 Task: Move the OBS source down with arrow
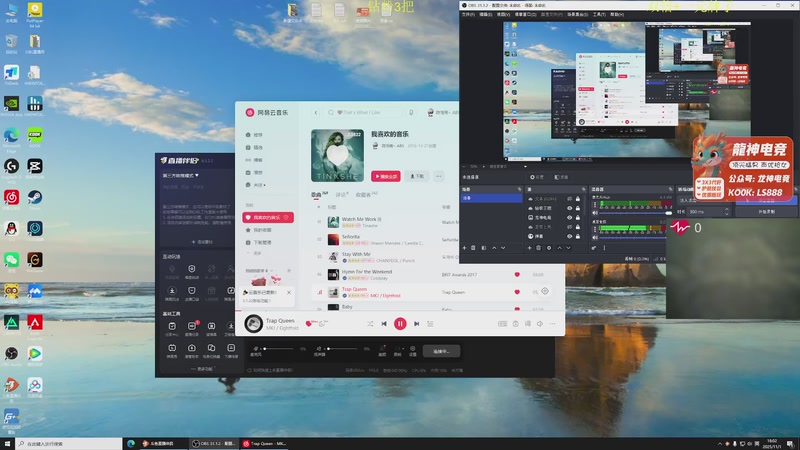tap(568, 248)
